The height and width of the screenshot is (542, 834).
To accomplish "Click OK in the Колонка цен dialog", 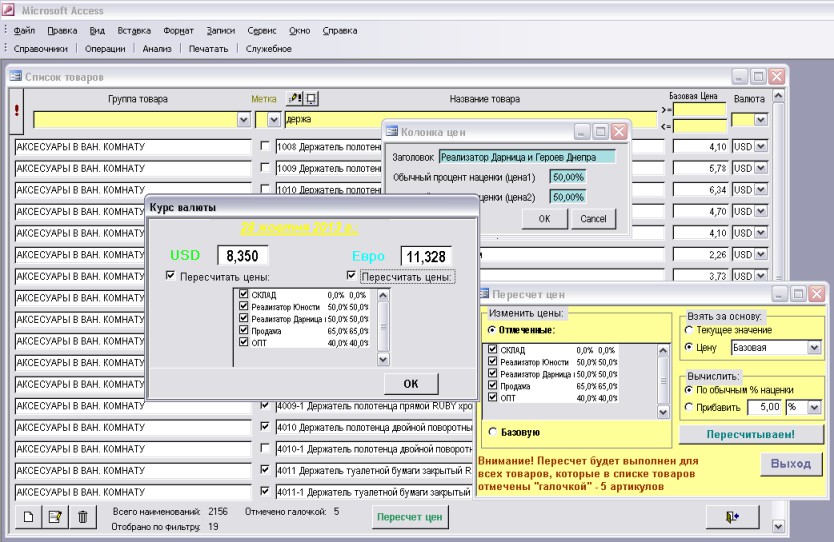I will click(x=544, y=219).
